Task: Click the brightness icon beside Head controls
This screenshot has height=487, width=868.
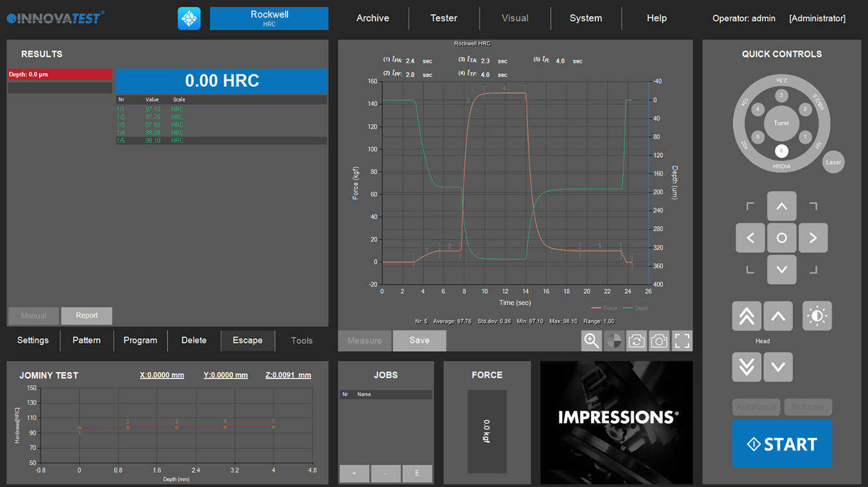Action: 817,316
